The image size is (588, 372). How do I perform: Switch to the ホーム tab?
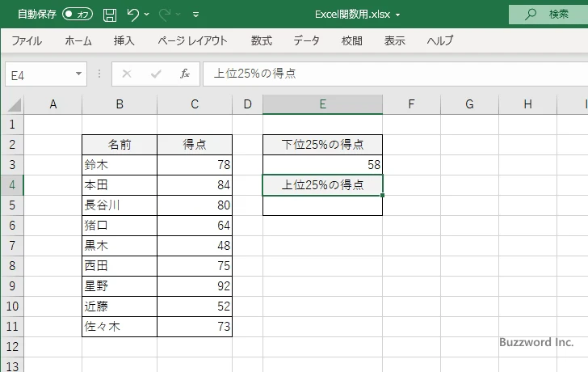click(78, 40)
